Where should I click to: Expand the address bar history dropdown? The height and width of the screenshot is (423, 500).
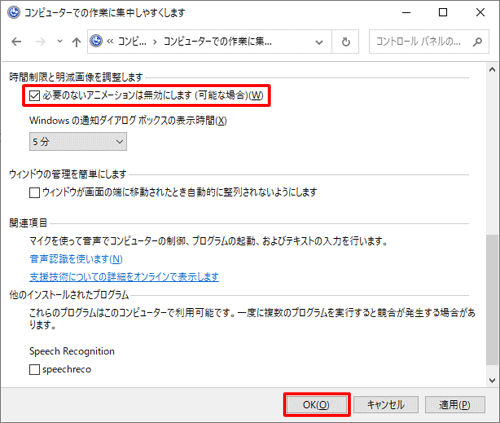click(x=319, y=42)
